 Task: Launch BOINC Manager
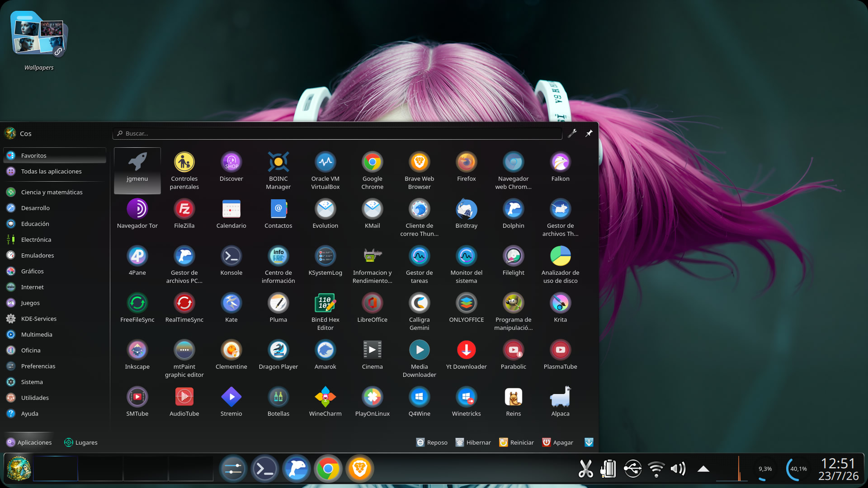tap(278, 170)
